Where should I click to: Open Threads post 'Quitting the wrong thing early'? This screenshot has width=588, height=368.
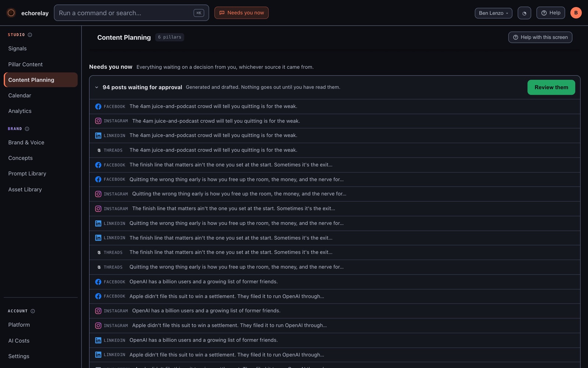point(335,267)
